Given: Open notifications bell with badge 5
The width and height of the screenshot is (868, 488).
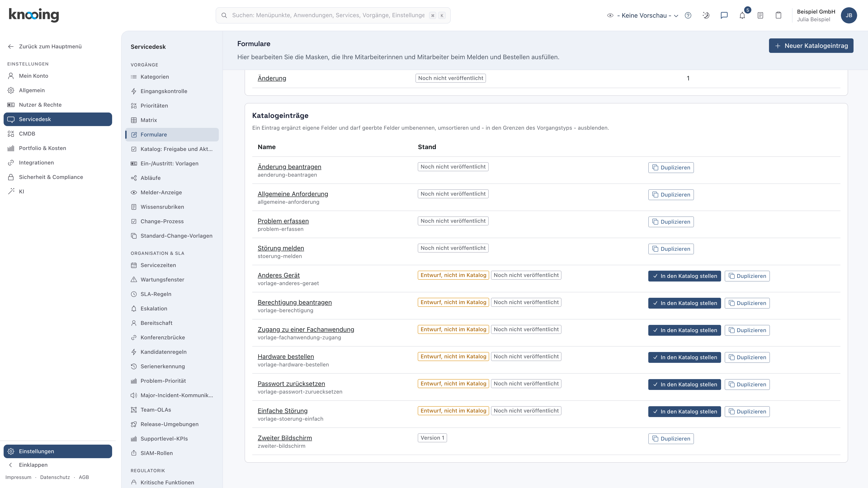Looking at the screenshot, I should [x=742, y=16].
